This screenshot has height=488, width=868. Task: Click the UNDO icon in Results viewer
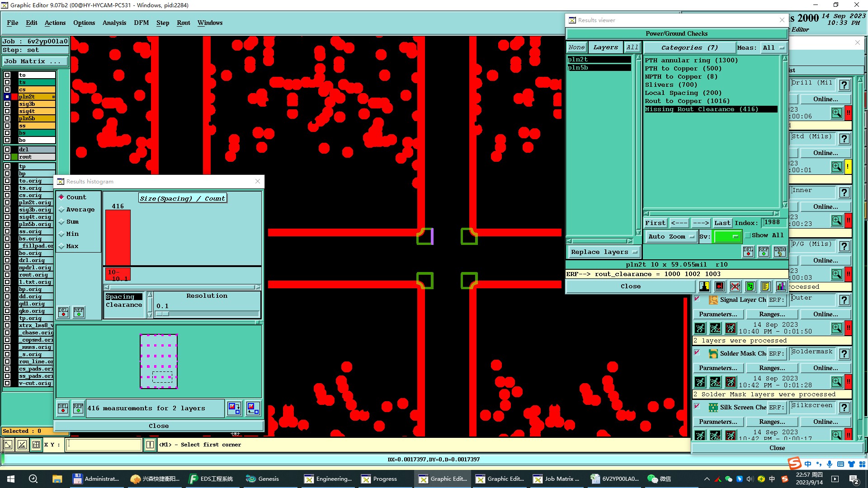[779, 252]
